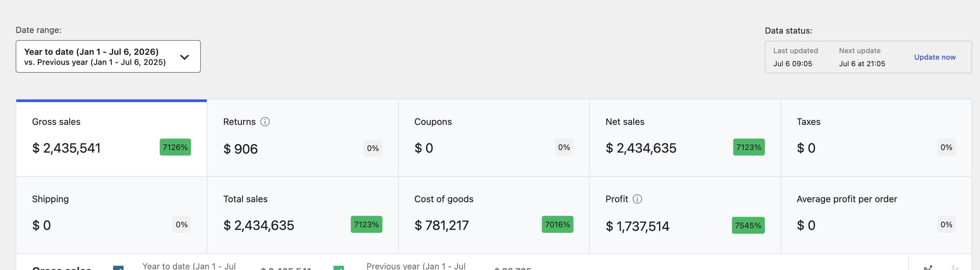980x270 pixels.
Task: Select the Total sales summary card
Action: point(303,215)
